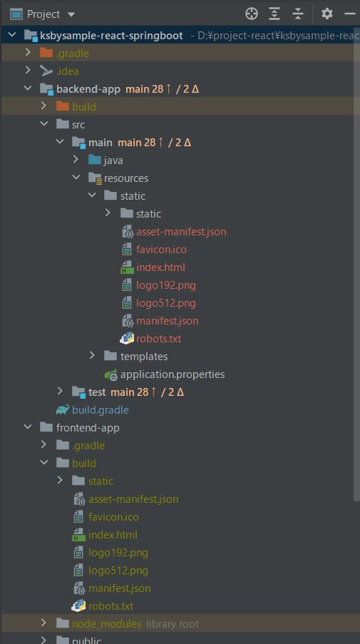Expand the .idea folder arrow
Image resolution: width=360 pixels, height=644 pixels.
[28, 70]
